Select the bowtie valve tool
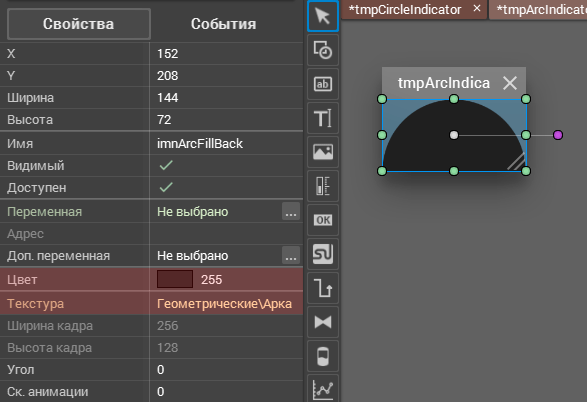The width and height of the screenshot is (587, 402). coord(323,322)
